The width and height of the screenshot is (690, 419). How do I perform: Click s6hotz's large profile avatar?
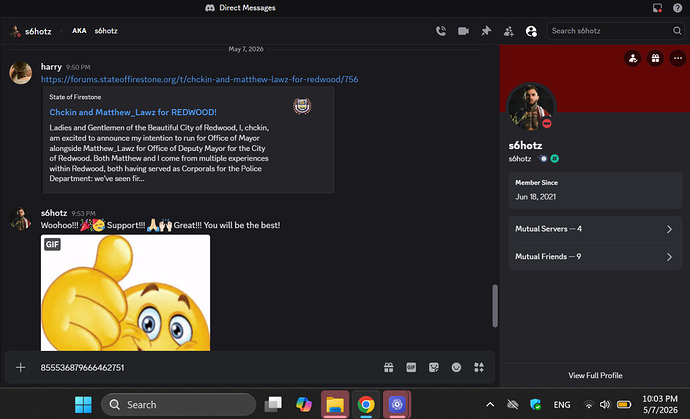click(531, 107)
